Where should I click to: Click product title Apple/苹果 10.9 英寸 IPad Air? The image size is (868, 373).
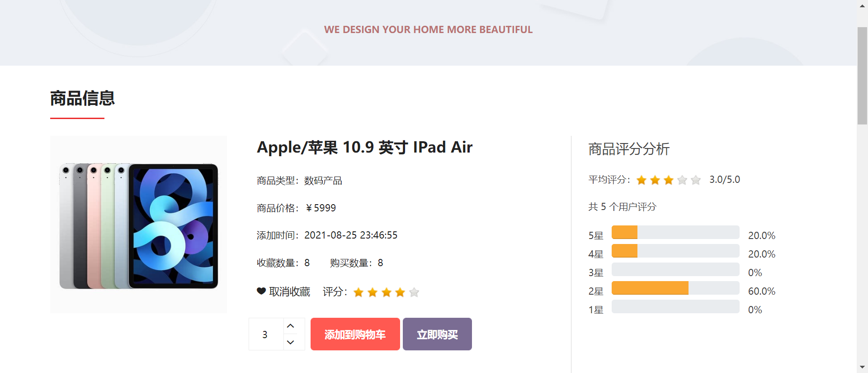click(365, 148)
